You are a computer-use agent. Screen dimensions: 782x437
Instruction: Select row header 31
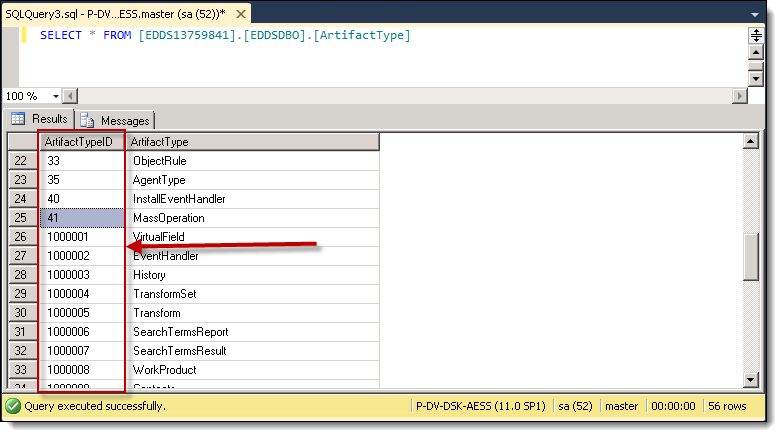pyautogui.click(x=23, y=331)
